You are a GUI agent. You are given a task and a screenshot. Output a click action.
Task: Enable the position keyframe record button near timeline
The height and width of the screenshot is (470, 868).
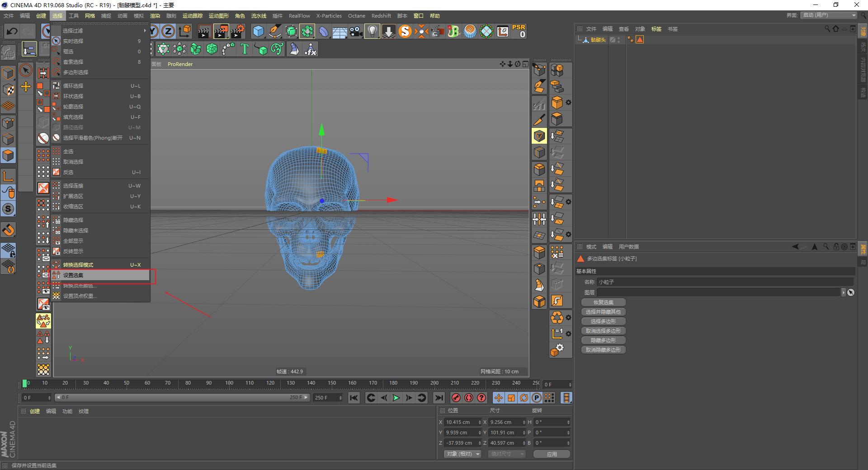[499, 398]
